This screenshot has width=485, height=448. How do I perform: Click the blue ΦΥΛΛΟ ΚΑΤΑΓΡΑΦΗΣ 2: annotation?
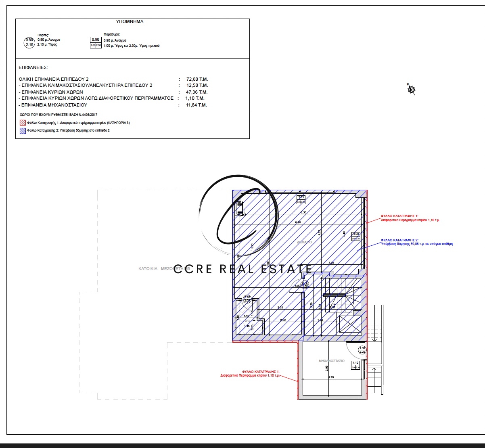(x=399, y=240)
